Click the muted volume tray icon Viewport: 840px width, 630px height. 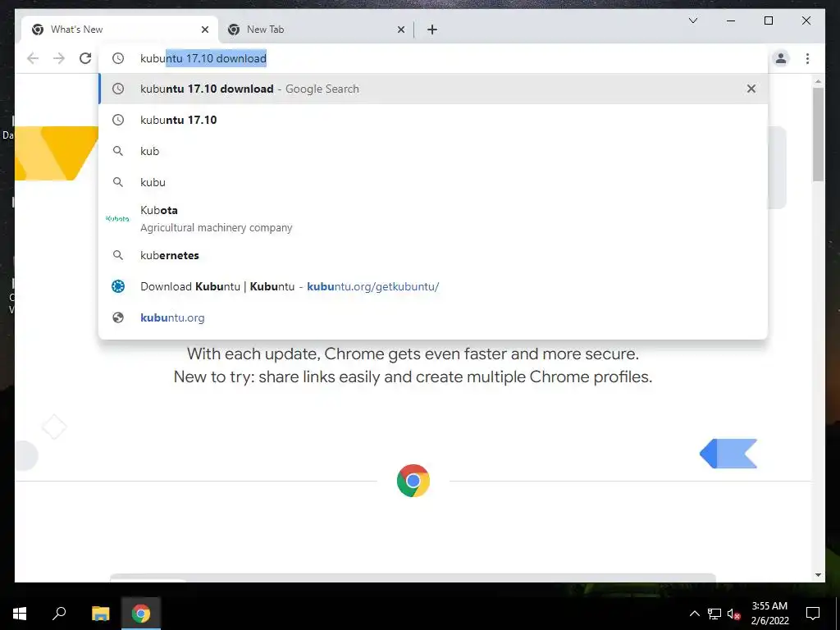coord(733,614)
